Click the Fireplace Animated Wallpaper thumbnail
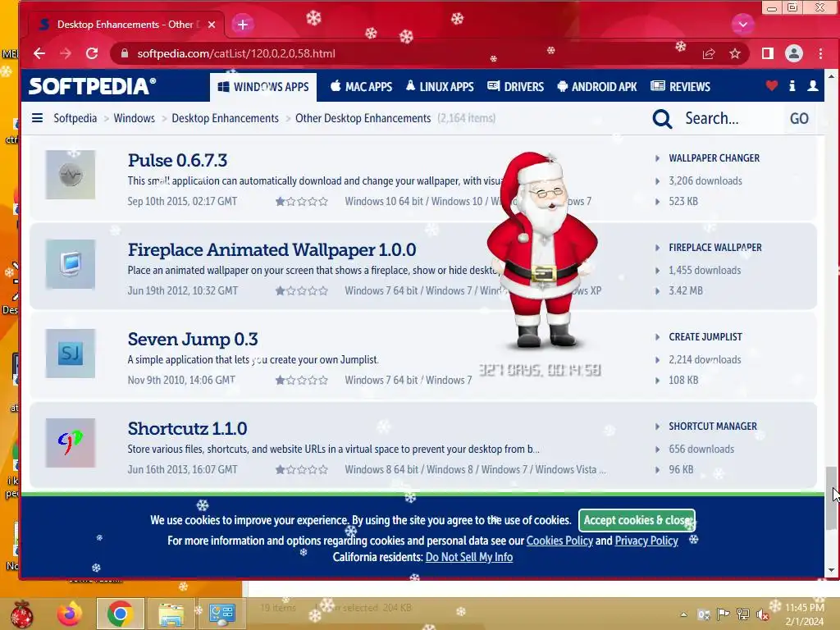 [x=71, y=264]
